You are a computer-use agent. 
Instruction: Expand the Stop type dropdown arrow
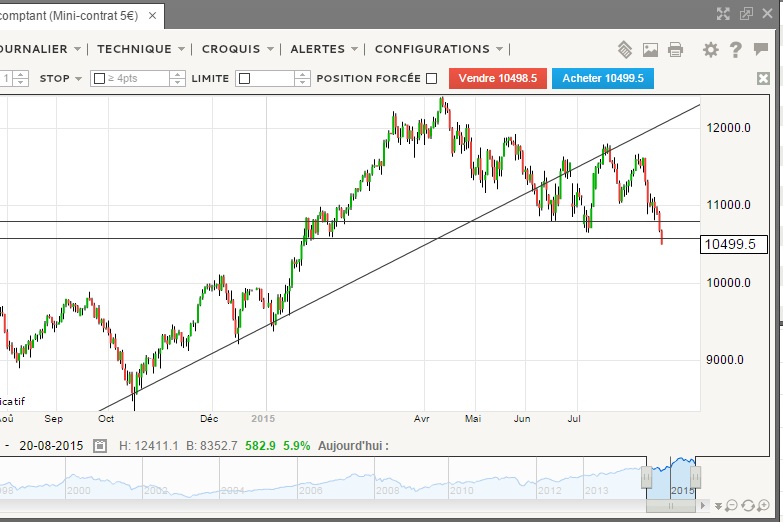pos(78,78)
